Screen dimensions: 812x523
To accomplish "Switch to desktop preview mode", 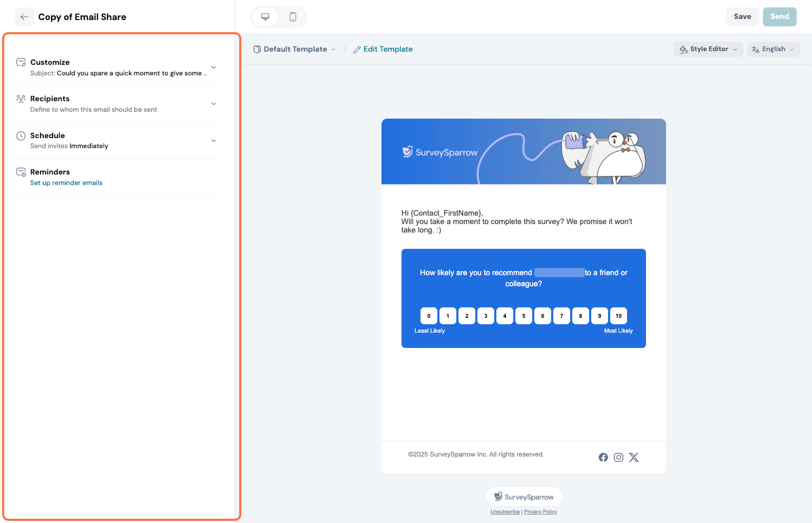I will [x=266, y=17].
